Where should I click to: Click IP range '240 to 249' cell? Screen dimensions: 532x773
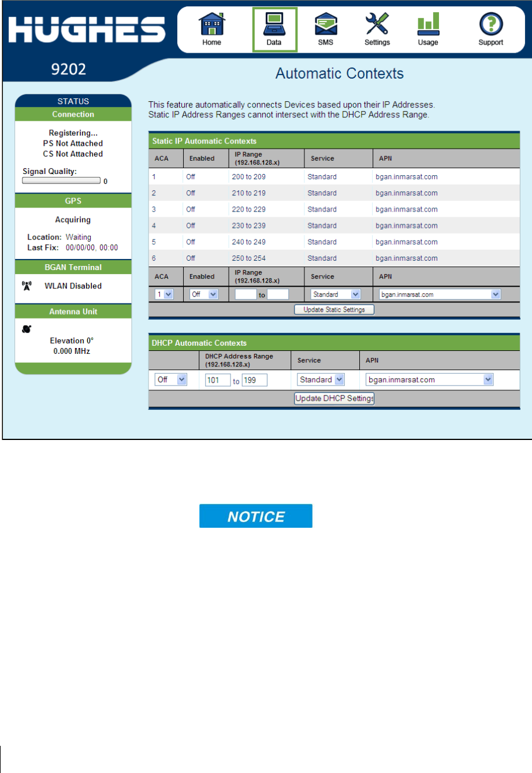(248, 242)
